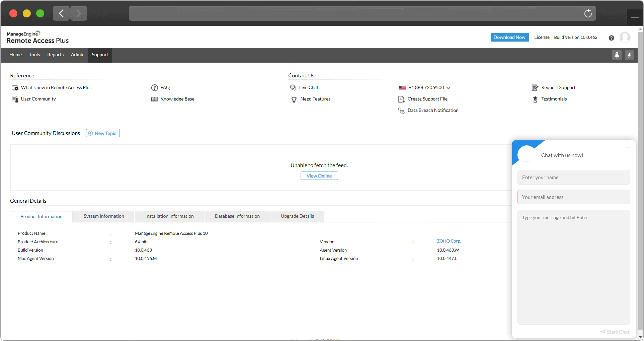
Task: Click the 64-bit architecture value
Action: [x=141, y=242]
